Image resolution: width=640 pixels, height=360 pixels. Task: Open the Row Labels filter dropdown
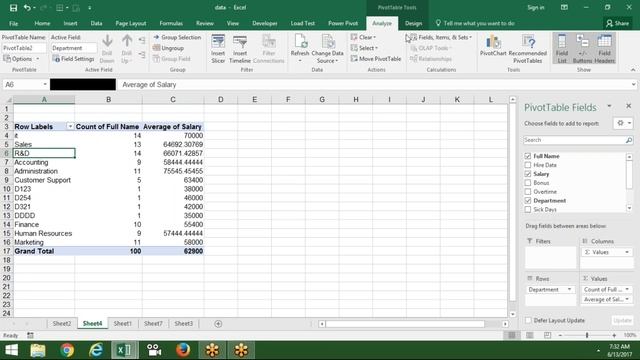(70, 127)
